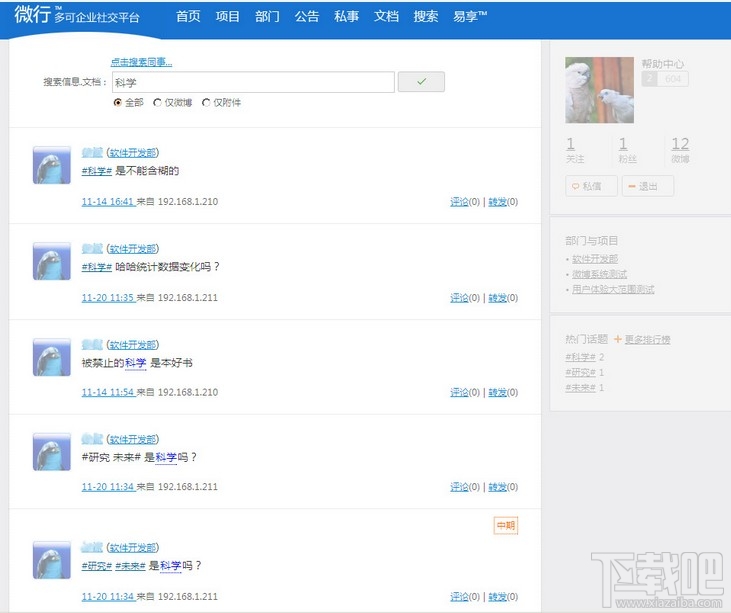Viewport: 731px width, 613px height.
Task: Open 评论 on the 11-14 11:54 post
Action: tap(459, 393)
